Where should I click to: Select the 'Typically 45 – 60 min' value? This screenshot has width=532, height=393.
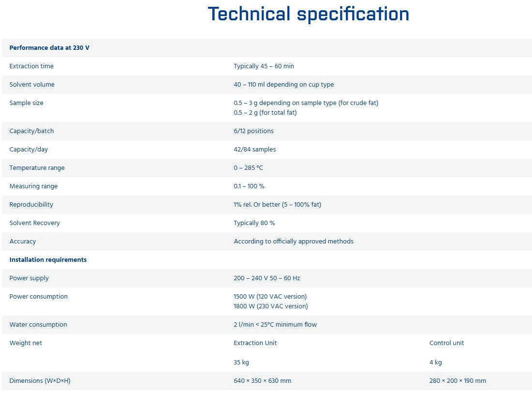264,66
